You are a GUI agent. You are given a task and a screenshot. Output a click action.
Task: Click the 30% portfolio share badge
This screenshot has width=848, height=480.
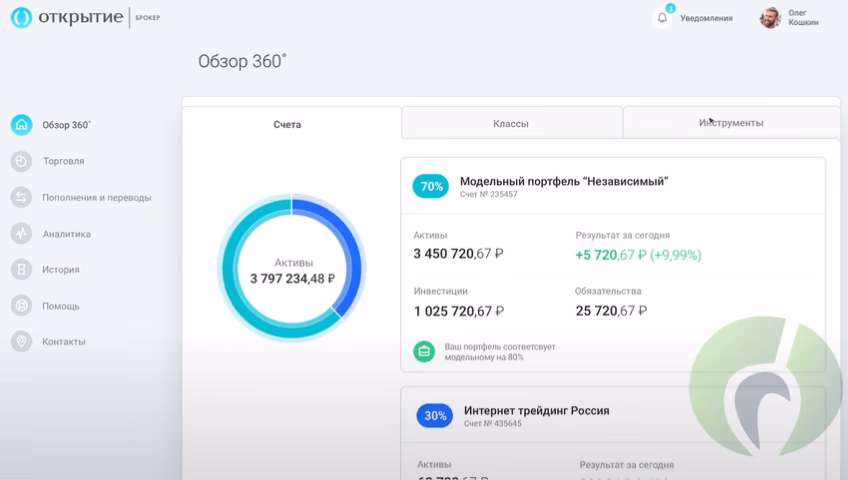tap(435, 416)
